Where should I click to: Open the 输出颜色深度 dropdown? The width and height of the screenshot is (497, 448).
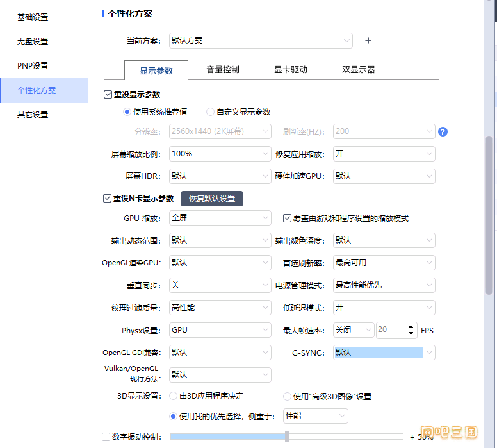(384, 240)
